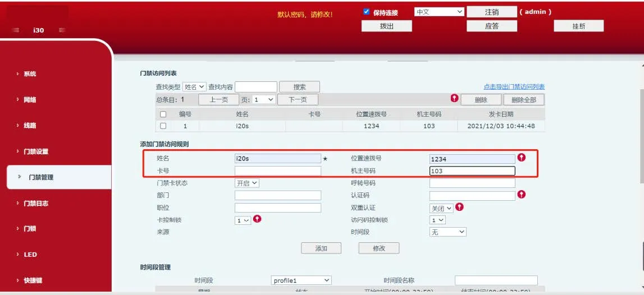
Task: Open the 查找类型 dropdown showing 姓名
Action: pos(195,87)
